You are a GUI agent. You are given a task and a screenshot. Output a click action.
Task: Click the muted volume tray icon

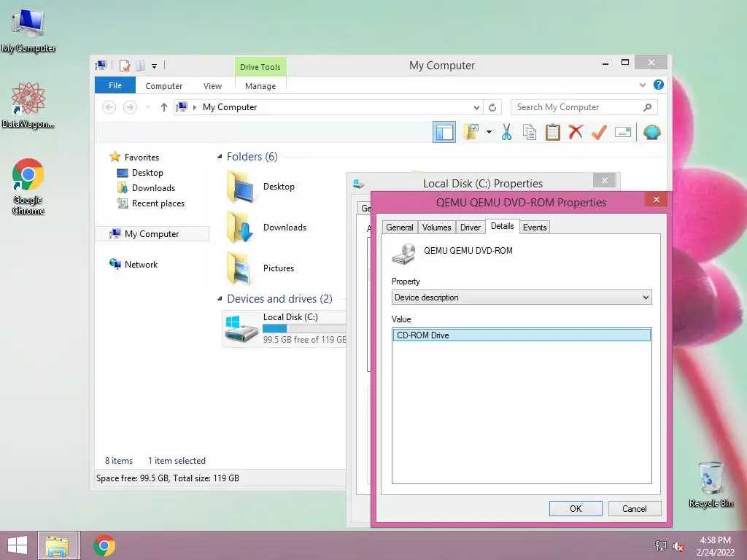click(678, 546)
